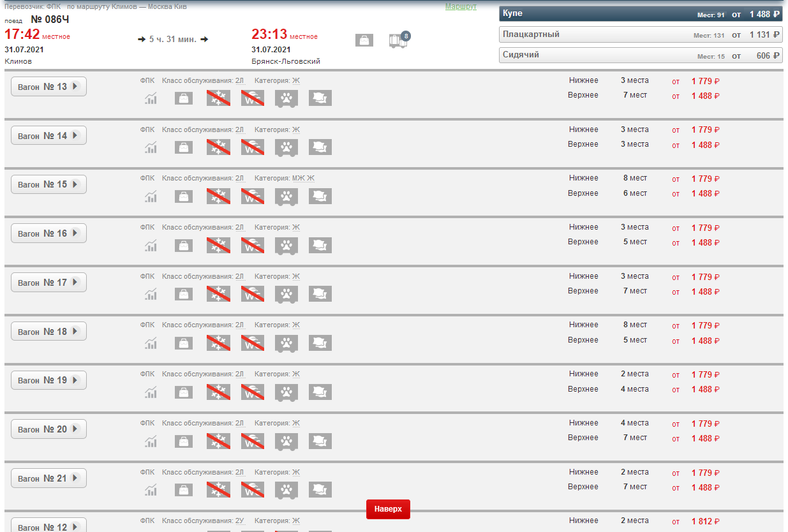Open wagon № 21 expander
Image resolution: width=788 pixels, height=532 pixels.
point(48,478)
